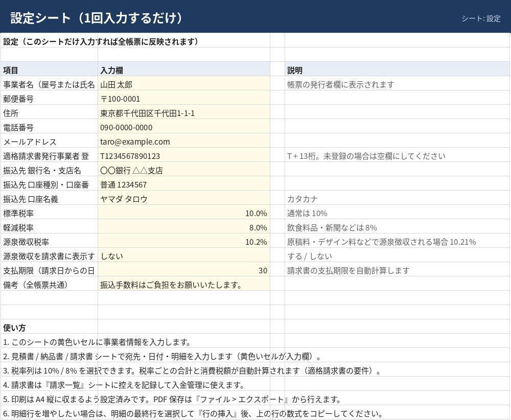
Task: Click the 通常は 10% description cell
Action: pyautogui.click(x=397, y=213)
